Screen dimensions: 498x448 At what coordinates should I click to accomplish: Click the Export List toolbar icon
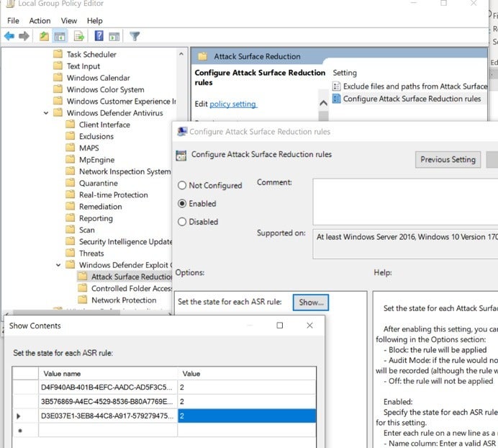[79, 36]
